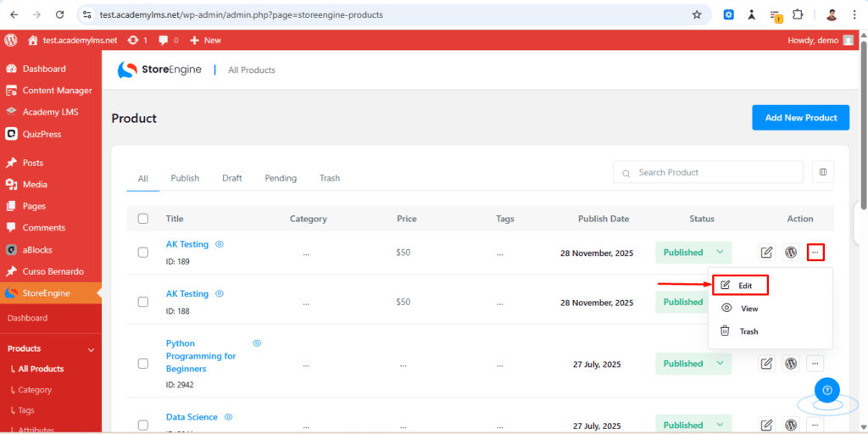Open the three-dot actions for ID 189
The width and height of the screenshot is (868, 434).
tap(815, 253)
